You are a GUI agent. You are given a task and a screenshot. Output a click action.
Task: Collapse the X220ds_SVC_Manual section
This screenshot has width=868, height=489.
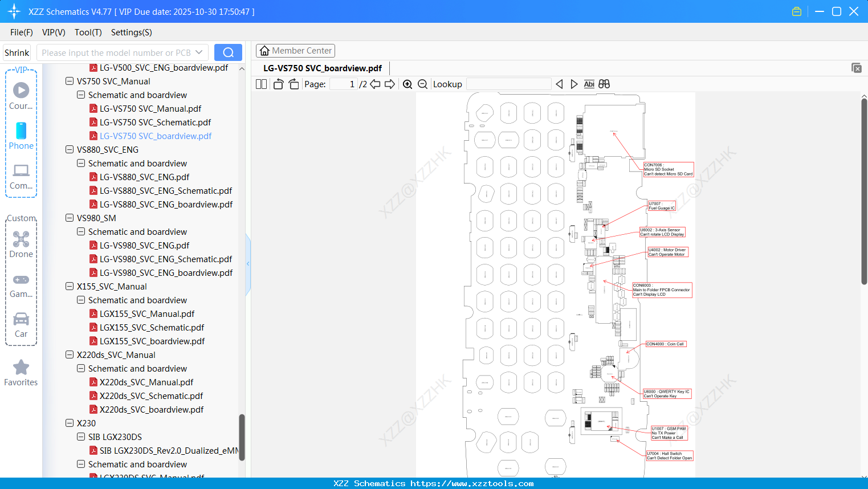click(x=69, y=354)
